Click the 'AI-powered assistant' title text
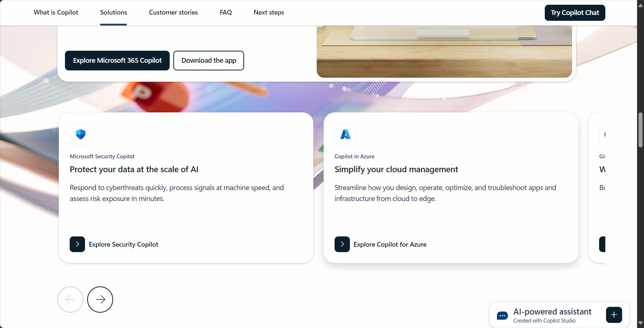 (x=552, y=312)
